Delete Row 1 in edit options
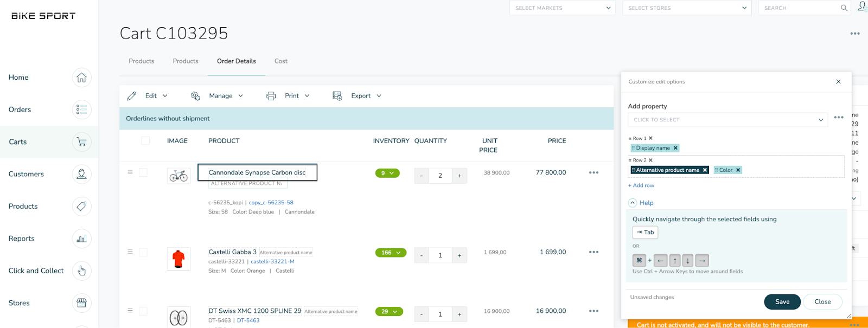This screenshot has width=868, height=328. (x=650, y=138)
